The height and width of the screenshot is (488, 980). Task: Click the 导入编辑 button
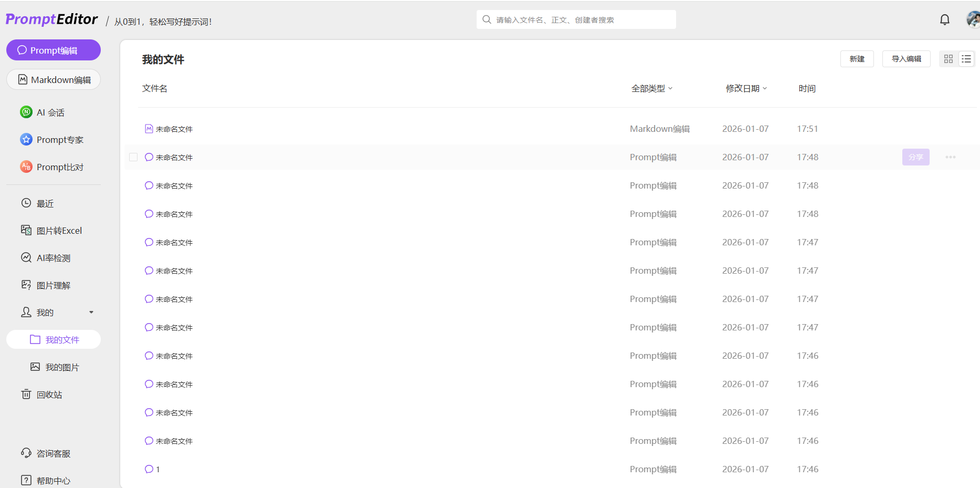point(906,59)
